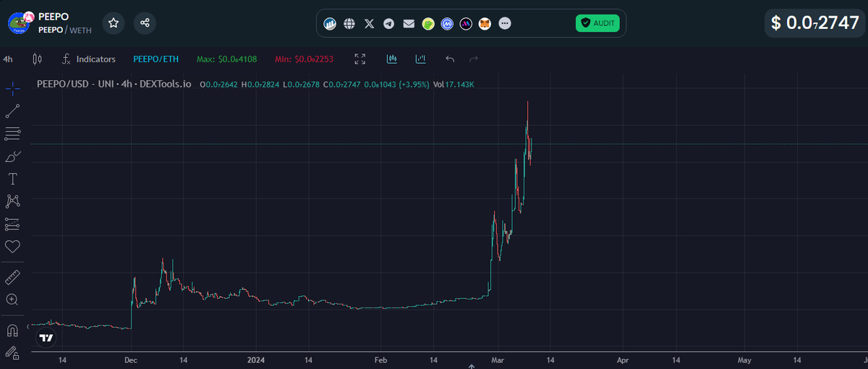Select the XABCD pattern tool
Viewport: 868px width, 369px height.
(x=12, y=201)
